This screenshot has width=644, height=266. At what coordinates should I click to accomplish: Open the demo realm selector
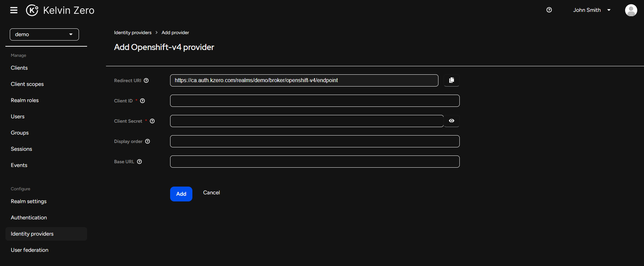[44, 34]
